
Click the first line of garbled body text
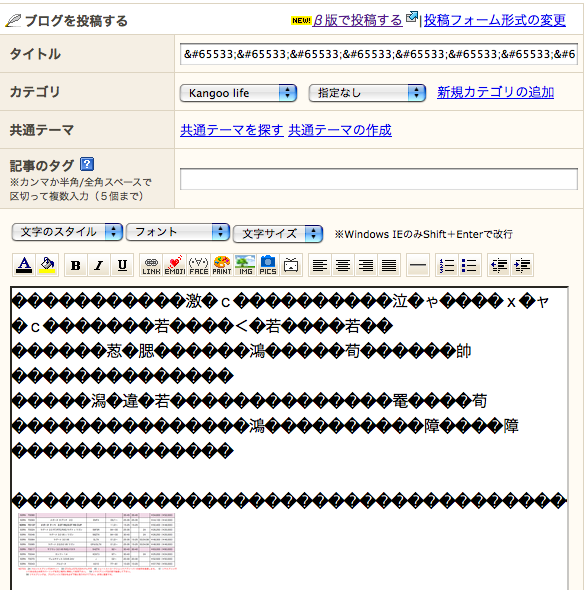click(x=281, y=302)
